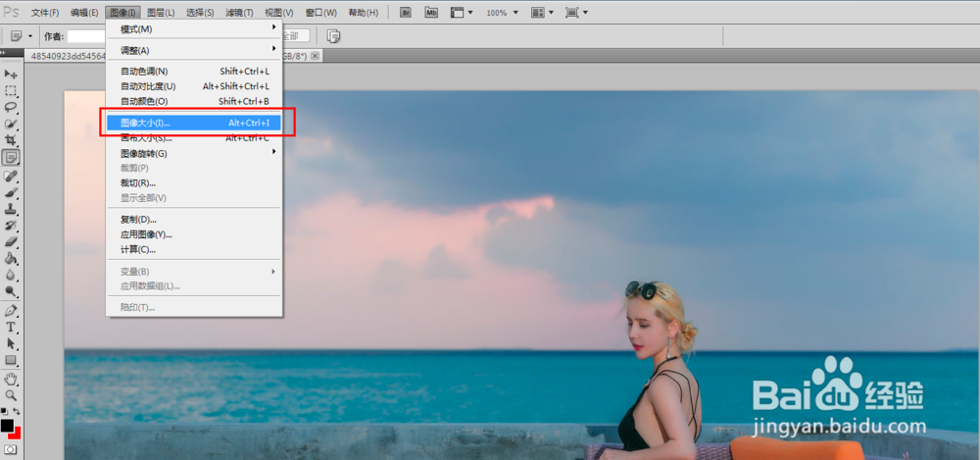Open the Notes panel icon in options bar
Viewport: 980px width, 460px height.
pyautogui.click(x=334, y=36)
